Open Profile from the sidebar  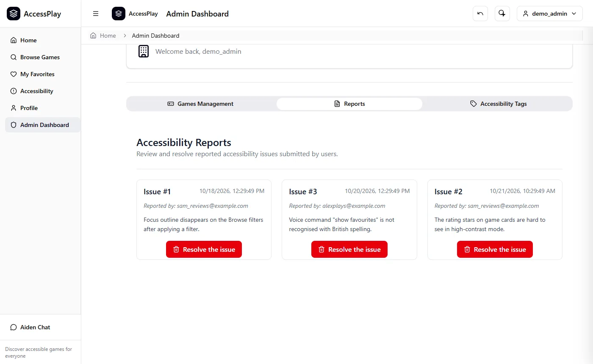43,108
